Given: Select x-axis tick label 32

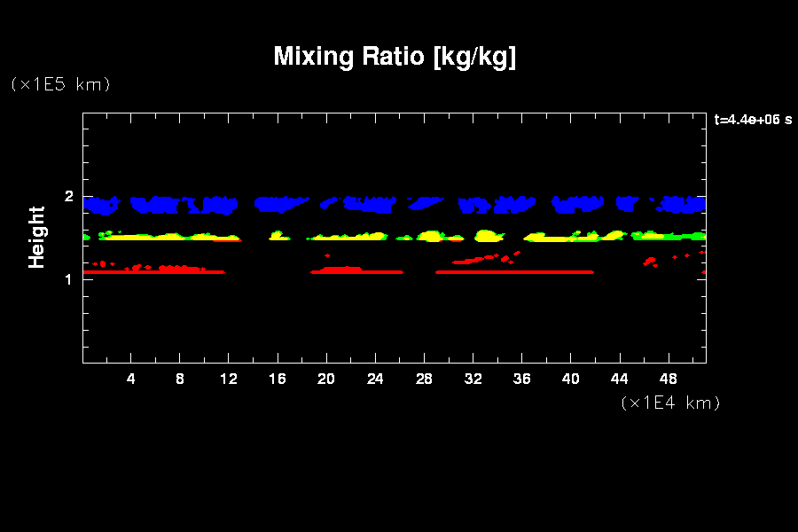Looking at the screenshot, I should pos(473,379).
